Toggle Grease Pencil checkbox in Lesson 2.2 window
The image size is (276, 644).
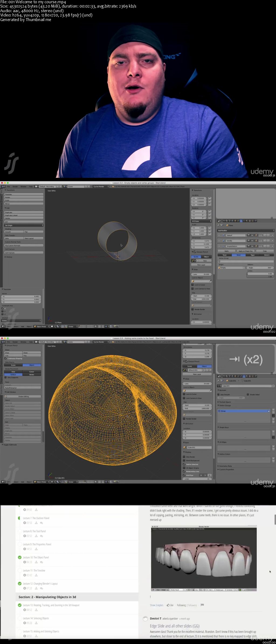coord(195,252)
